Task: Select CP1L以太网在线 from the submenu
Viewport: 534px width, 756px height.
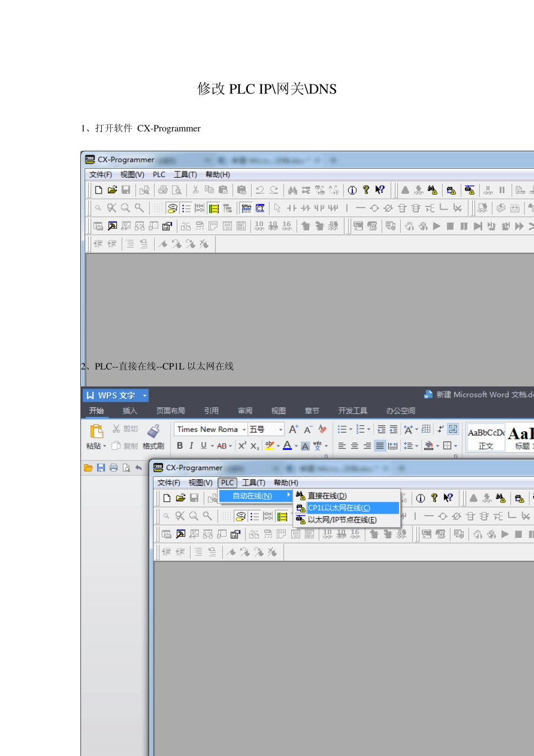Action: pyautogui.click(x=339, y=508)
